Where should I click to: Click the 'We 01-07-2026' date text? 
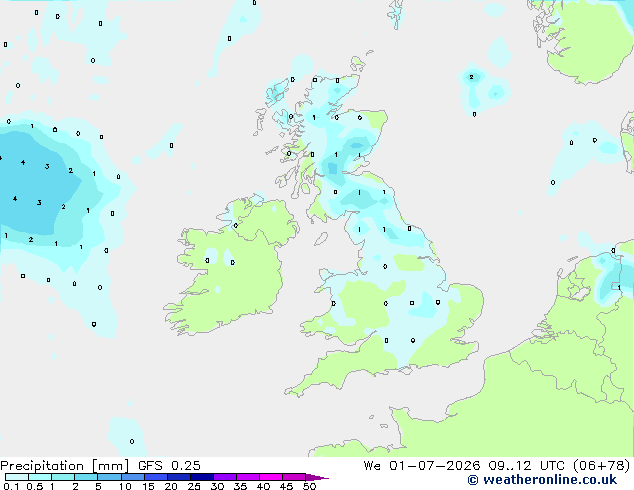click(x=422, y=466)
